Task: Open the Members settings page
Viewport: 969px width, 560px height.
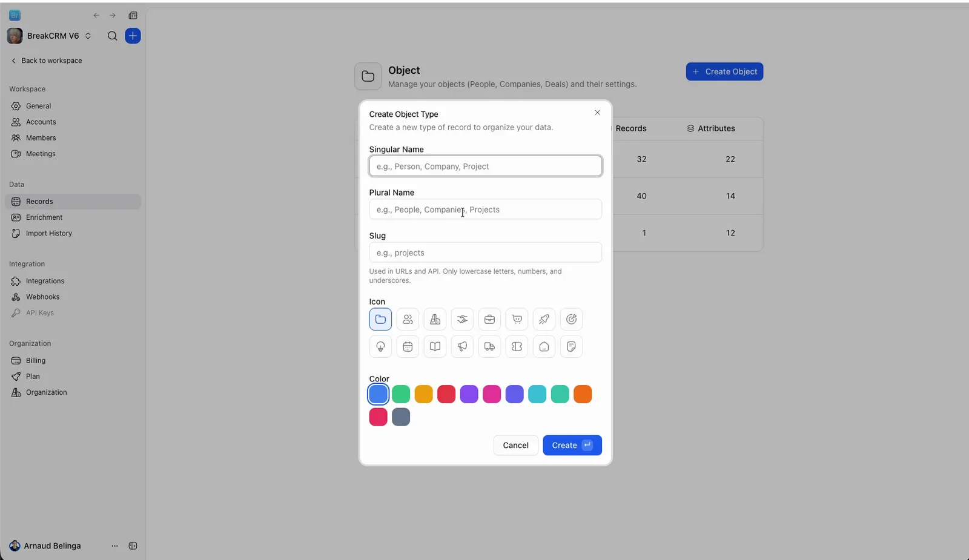Action: [73, 138]
